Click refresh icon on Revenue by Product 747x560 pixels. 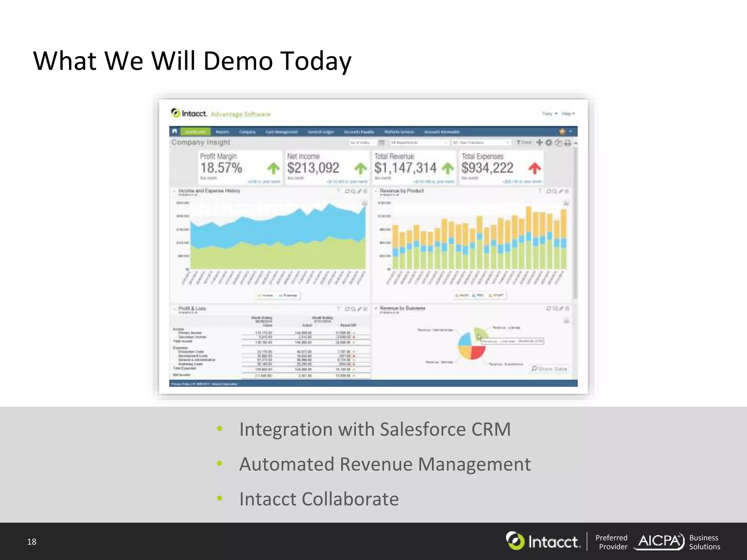tap(549, 191)
